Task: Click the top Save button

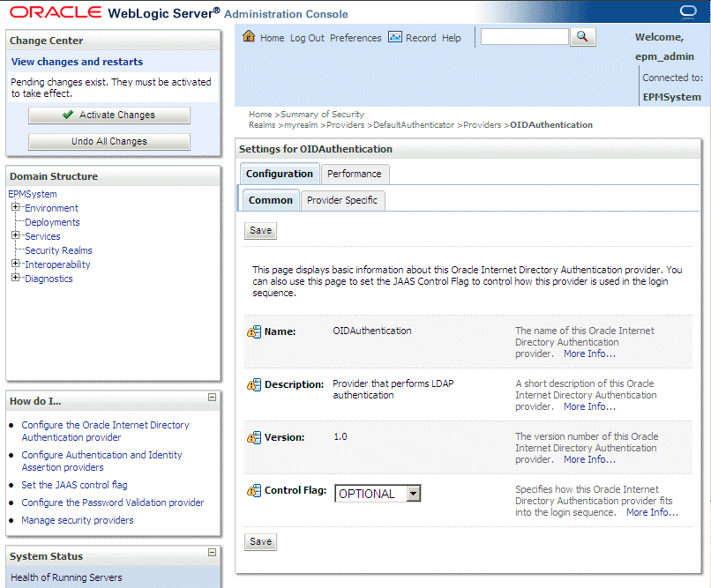Action: 261,231
